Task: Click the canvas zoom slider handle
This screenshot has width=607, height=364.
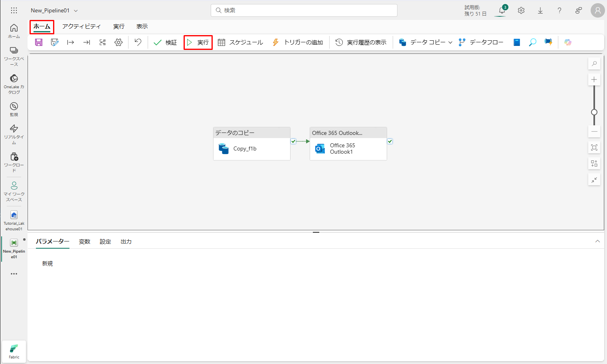Action: pos(594,112)
